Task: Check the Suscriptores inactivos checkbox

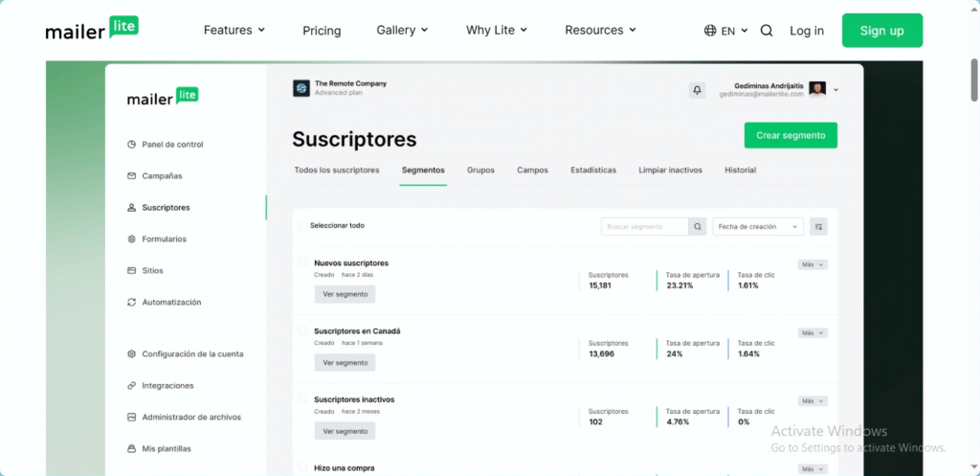Action: (x=303, y=398)
